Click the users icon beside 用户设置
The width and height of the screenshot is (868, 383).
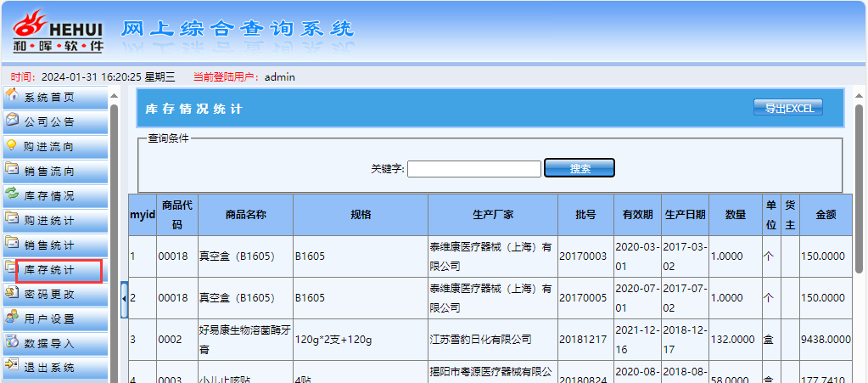[x=12, y=318]
